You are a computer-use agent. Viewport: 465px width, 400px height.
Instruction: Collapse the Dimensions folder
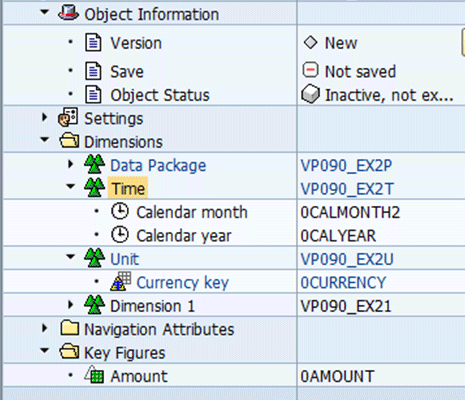tap(44, 140)
